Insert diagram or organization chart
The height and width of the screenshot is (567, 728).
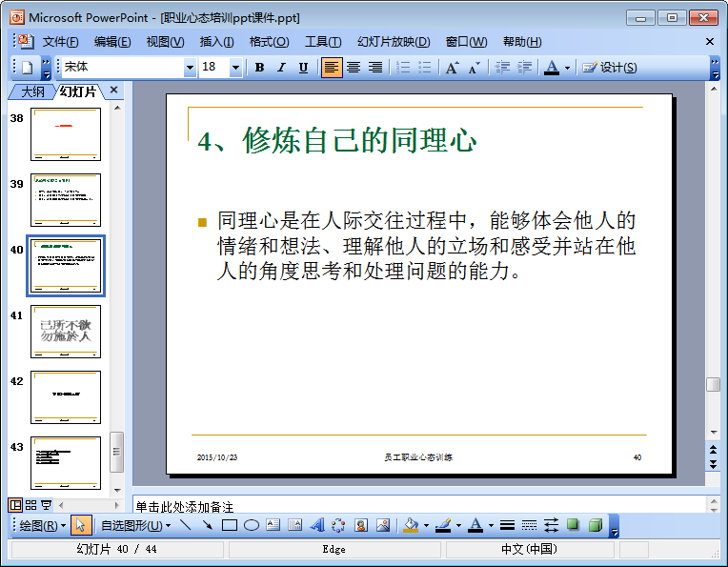pyautogui.click(x=338, y=526)
